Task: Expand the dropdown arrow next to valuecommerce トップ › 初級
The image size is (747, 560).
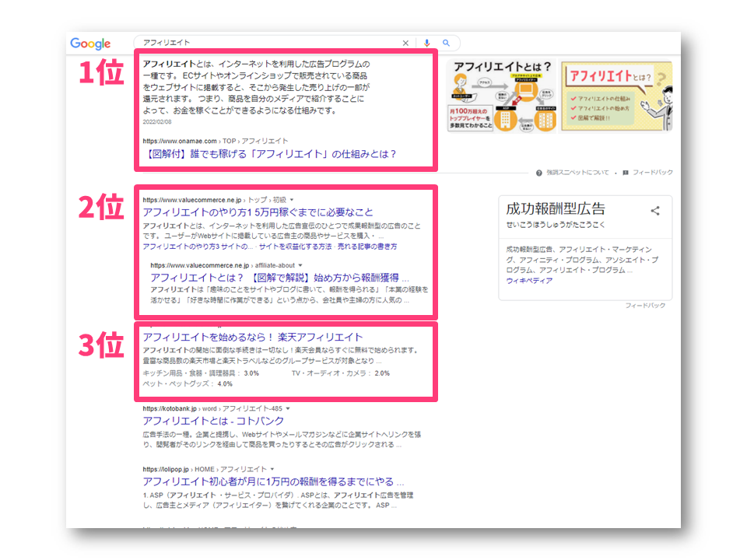Action: click(x=292, y=200)
